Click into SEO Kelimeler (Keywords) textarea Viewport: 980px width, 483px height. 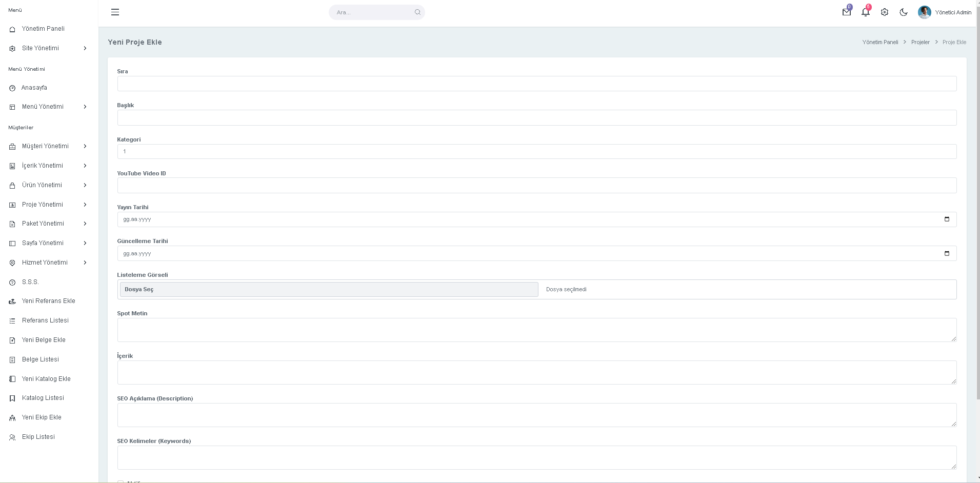(x=536, y=457)
